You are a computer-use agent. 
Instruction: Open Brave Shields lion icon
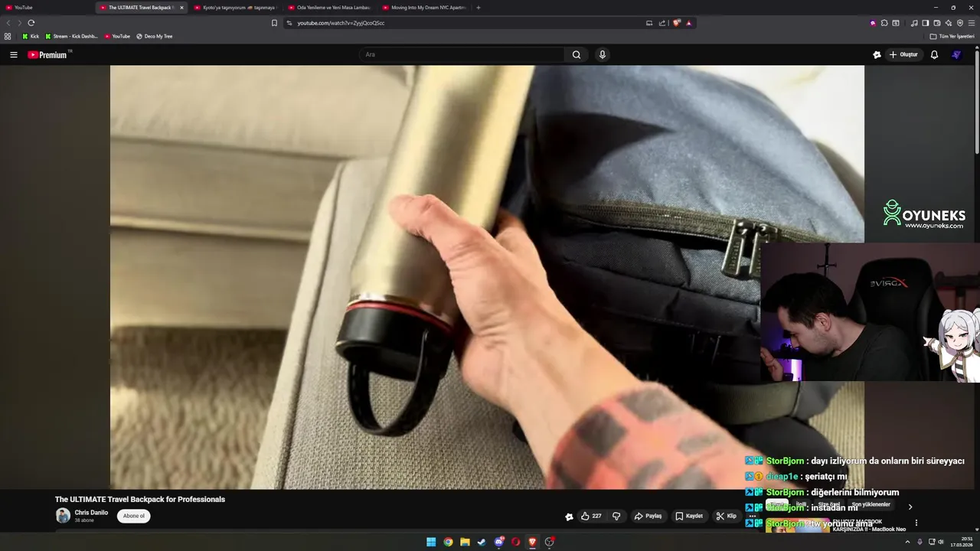pyautogui.click(x=676, y=23)
